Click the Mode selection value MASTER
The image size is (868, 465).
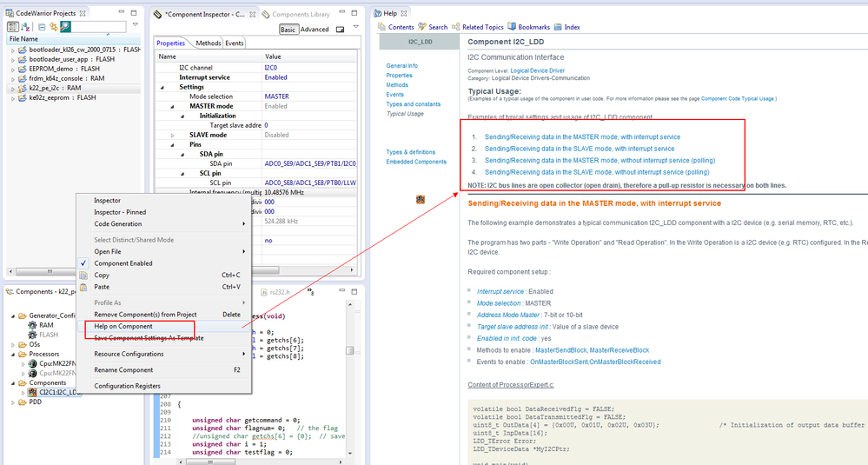[277, 96]
